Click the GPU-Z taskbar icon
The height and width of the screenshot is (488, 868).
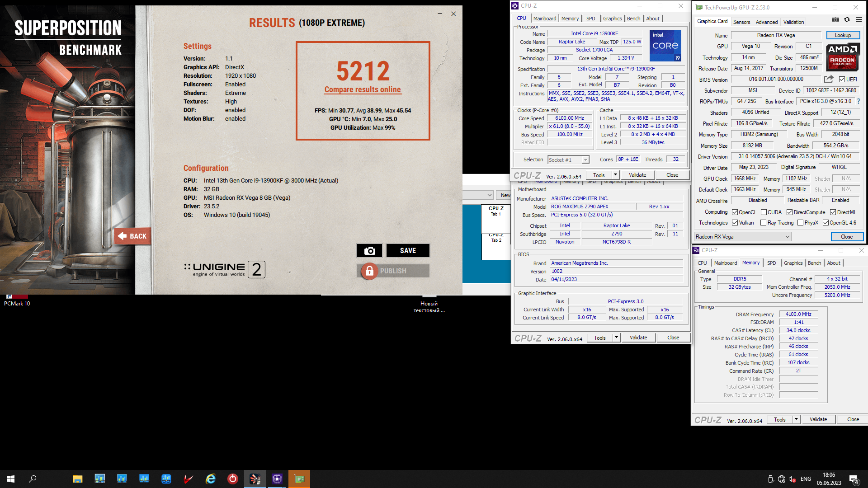pos(299,479)
